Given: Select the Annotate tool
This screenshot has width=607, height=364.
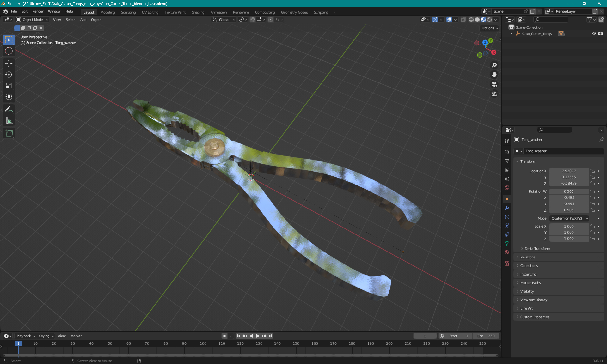Looking at the screenshot, I should [9, 110].
